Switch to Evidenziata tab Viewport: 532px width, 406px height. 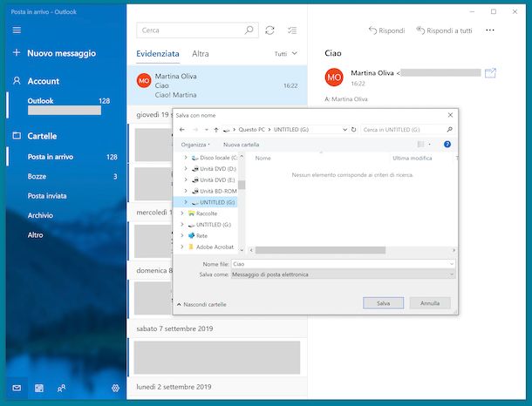click(x=158, y=53)
